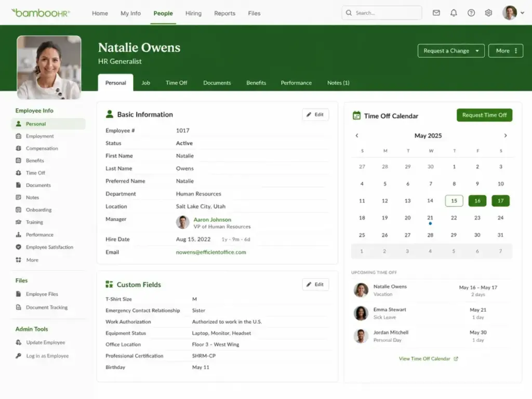Click the Employee Satisfaction sidebar label

tap(49, 247)
